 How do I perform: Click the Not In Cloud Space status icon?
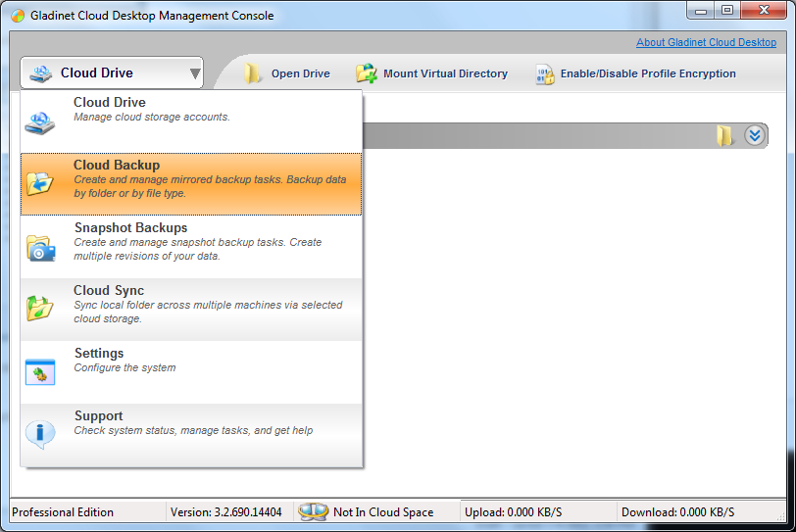(314, 511)
